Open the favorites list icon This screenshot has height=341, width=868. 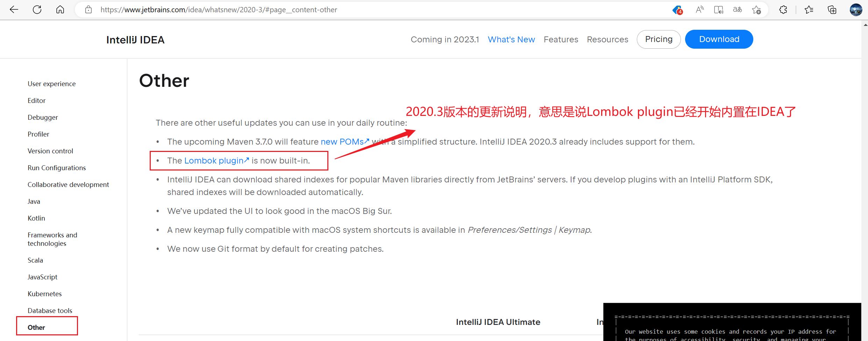point(809,10)
